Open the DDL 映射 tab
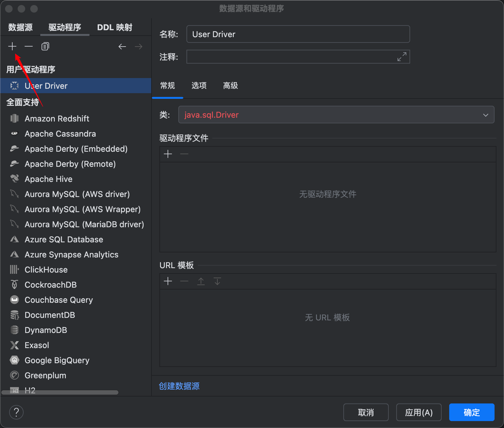The image size is (504, 428). [115, 27]
